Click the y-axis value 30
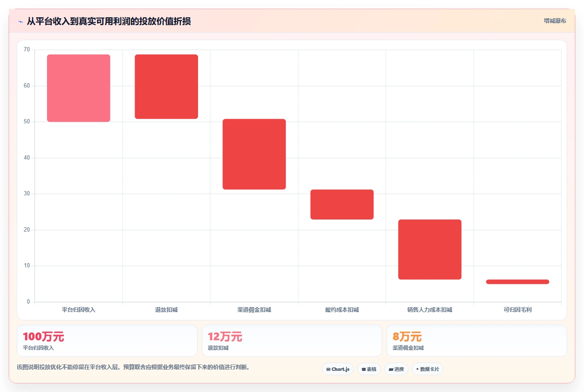 (27, 194)
